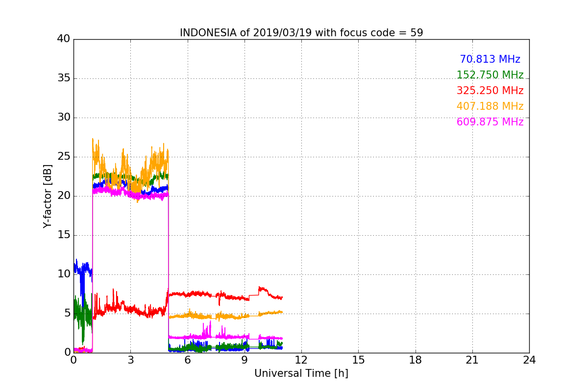Viewport: 588px width, 392px height.
Task: Click the x-axis tick label 21
Action: pyautogui.click(x=472, y=360)
